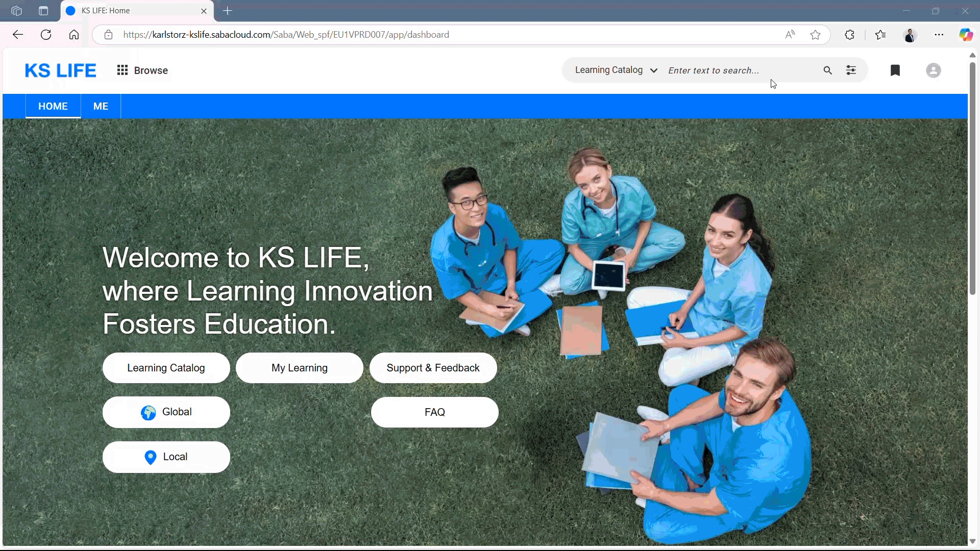This screenshot has width=980, height=551.
Task: Open the Browse grid menu icon
Action: coord(122,70)
